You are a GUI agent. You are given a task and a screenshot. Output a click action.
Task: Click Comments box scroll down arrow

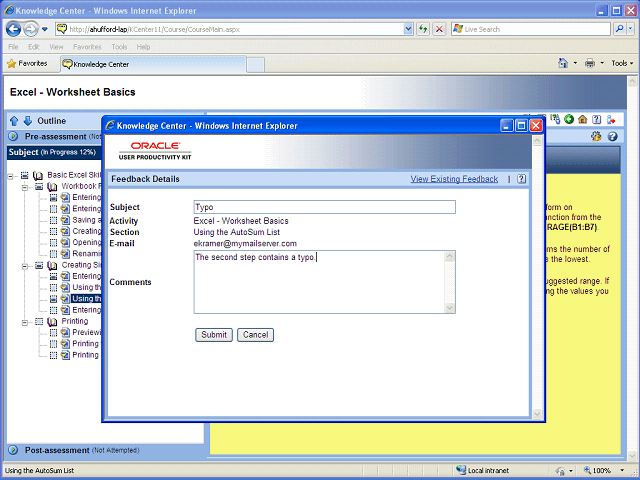(450, 308)
